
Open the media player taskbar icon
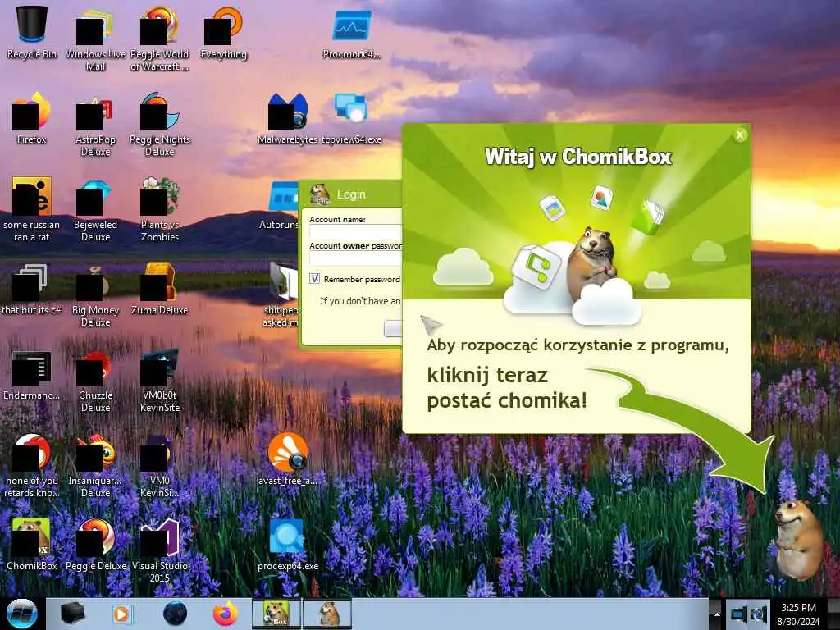(121, 614)
